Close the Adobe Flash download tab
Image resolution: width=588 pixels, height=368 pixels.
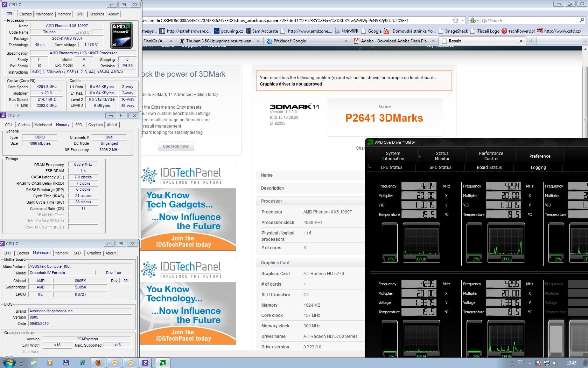tap(433, 41)
